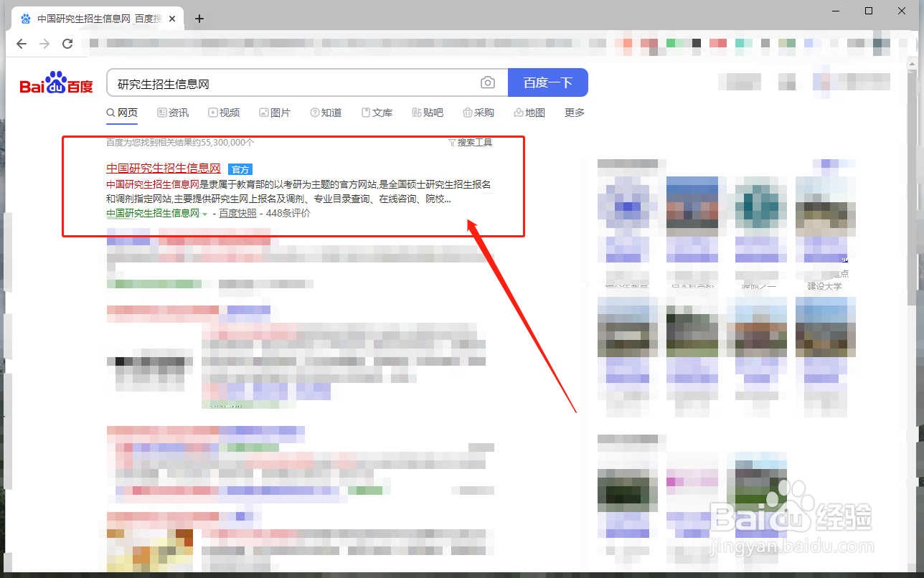Select the 网页 tab
The width and height of the screenshot is (924, 578).
click(x=122, y=113)
